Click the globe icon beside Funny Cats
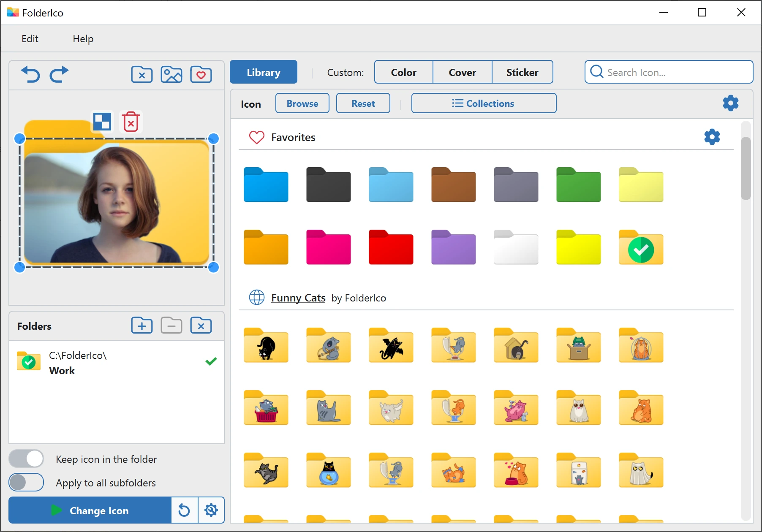762x532 pixels. tap(256, 297)
